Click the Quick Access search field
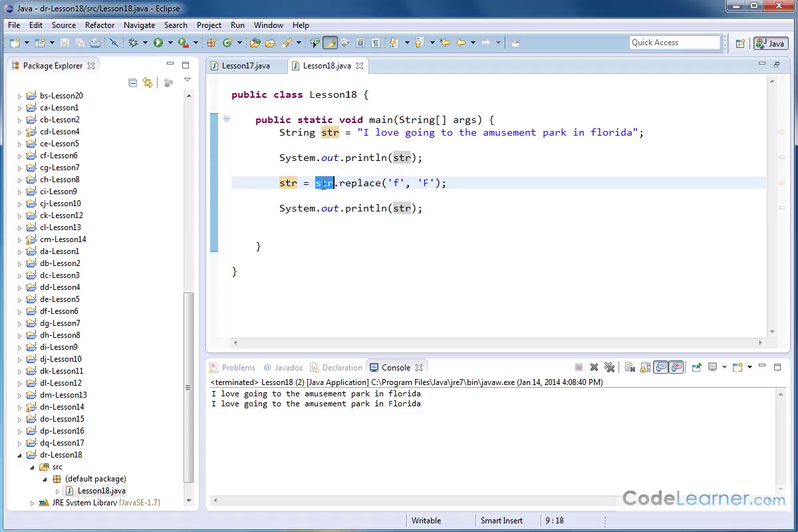Viewport: 798px width, 532px height. (674, 43)
